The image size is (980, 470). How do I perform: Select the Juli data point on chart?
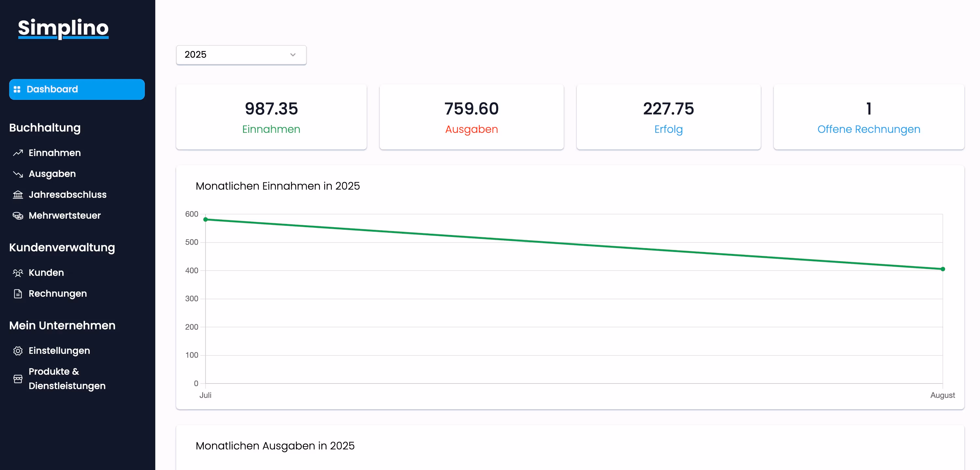click(206, 220)
